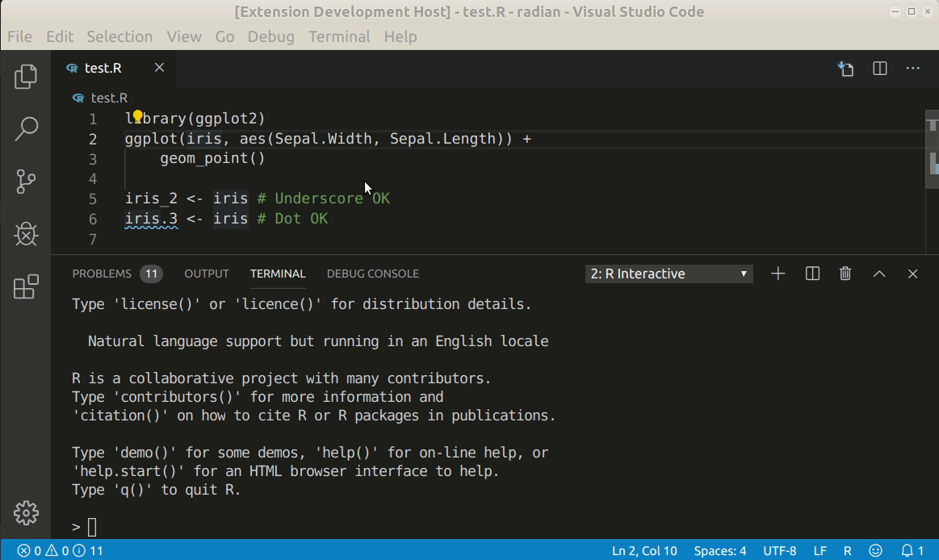Split the terminal pane
The height and width of the screenshot is (560, 939).
point(812,274)
